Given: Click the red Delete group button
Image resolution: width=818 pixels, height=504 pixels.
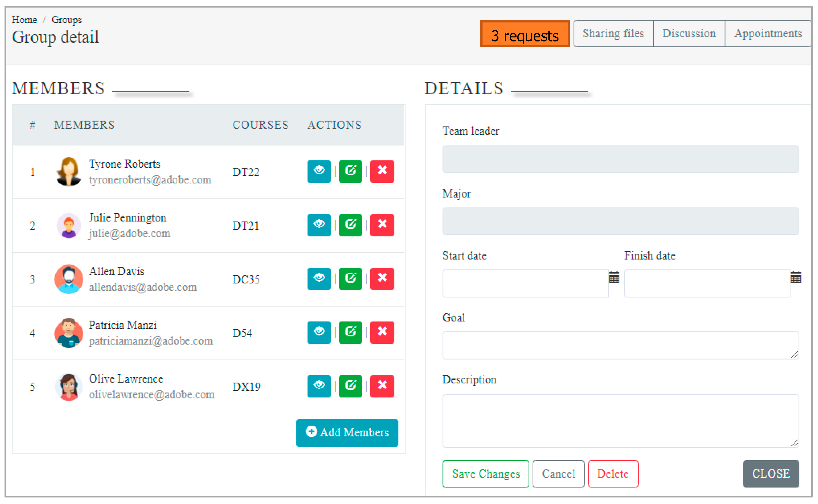Looking at the screenshot, I should pyautogui.click(x=612, y=474).
